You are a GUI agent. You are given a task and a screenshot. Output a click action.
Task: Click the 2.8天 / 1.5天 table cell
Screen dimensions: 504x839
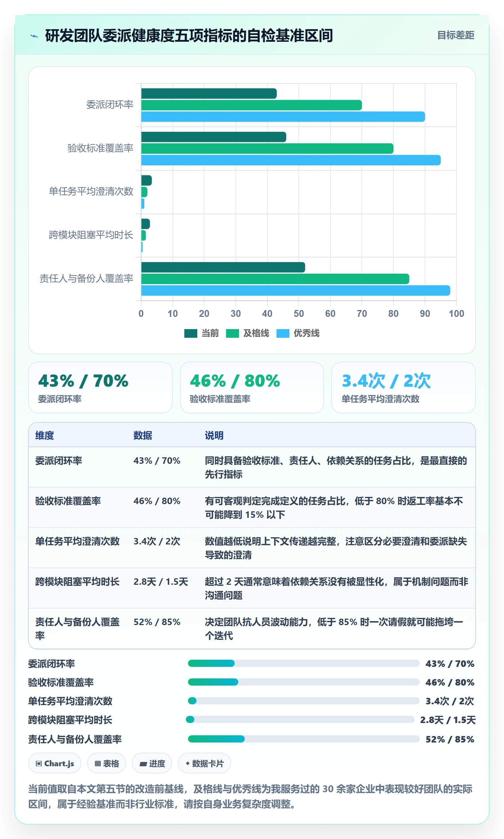161,582
